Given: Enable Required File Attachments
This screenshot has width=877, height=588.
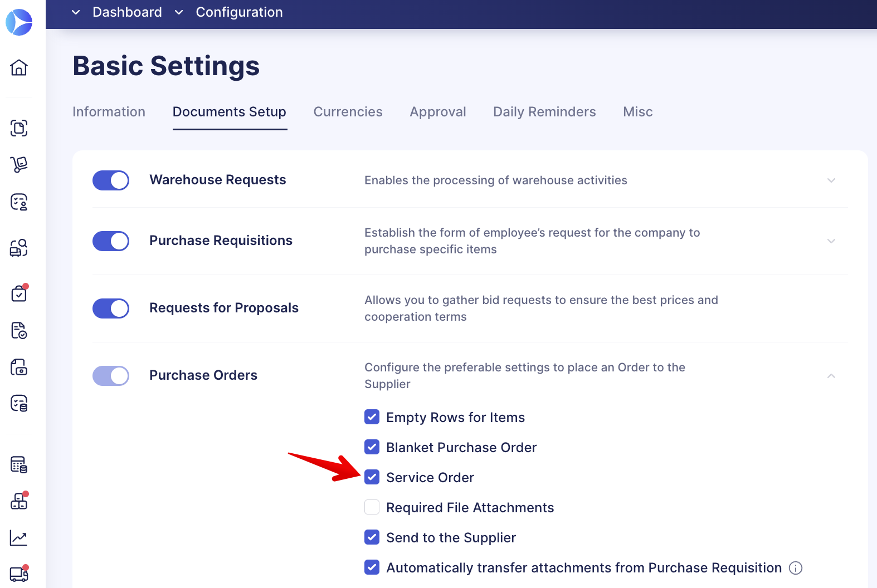Looking at the screenshot, I should [x=372, y=507].
